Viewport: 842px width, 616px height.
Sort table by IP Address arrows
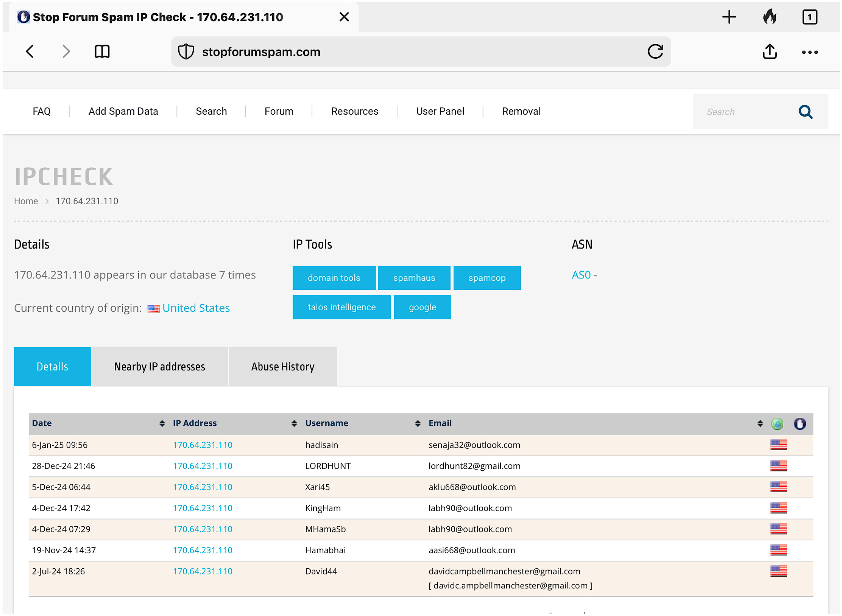[294, 424]
